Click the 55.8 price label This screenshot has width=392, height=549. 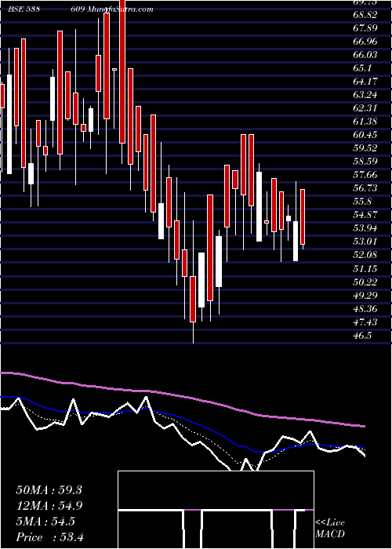pos(362,202)
